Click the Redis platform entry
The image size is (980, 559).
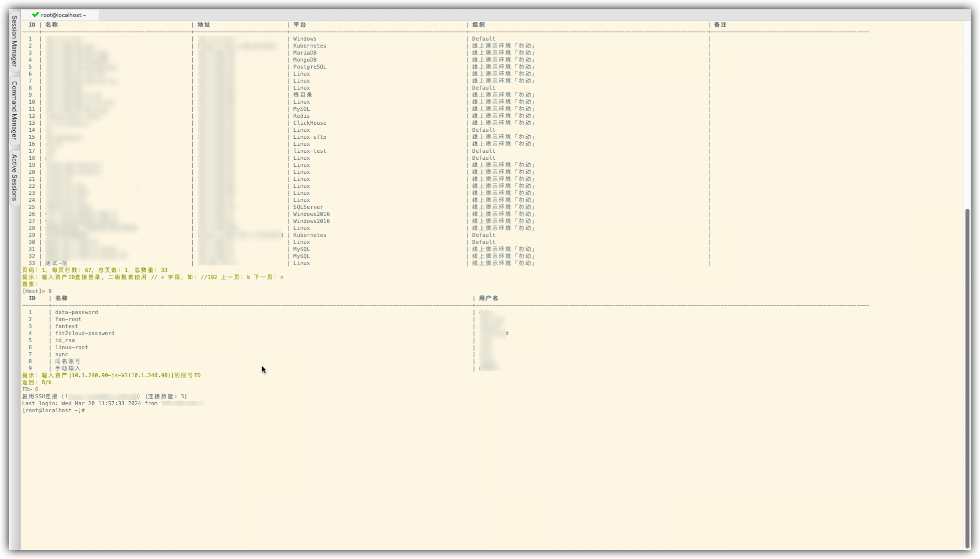(302, 116)
